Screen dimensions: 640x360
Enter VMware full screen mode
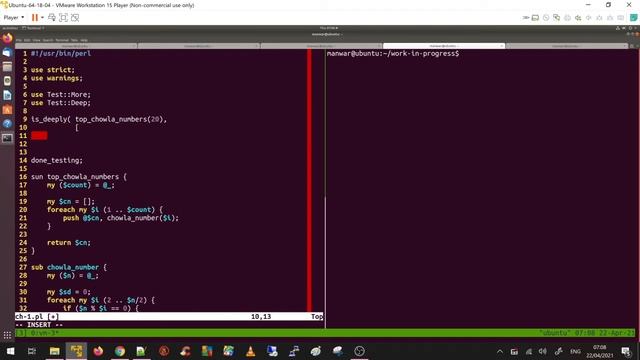63,18
